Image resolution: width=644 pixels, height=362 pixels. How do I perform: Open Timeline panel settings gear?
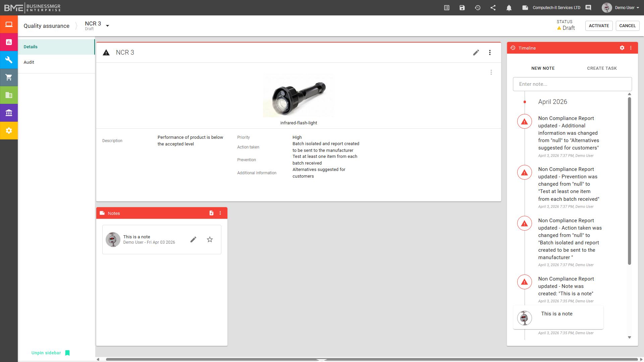coord(622,48)
